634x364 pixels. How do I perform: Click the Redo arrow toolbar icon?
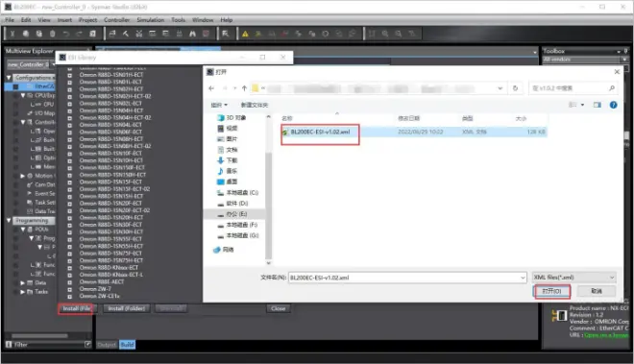79,34
